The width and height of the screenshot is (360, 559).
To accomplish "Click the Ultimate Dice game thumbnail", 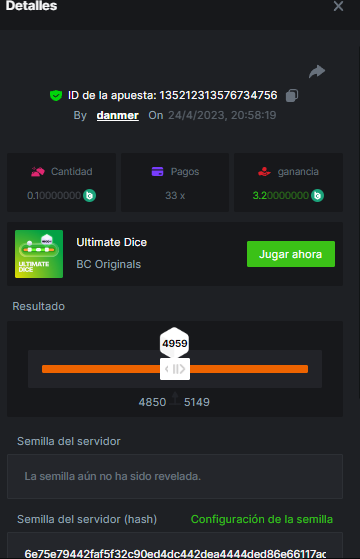I will click(x=39, y=254).
